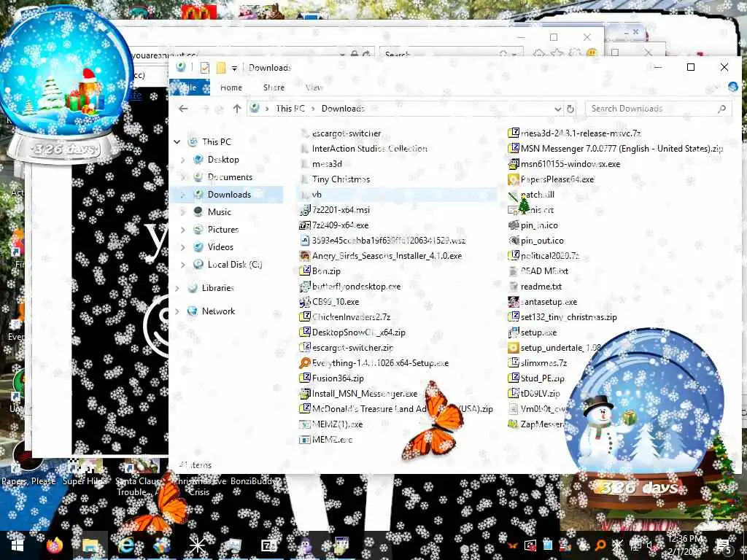Open the Windows Start button
Image resolution: width=747 pixels, height=560 pixels.
(x=18, y=545)
